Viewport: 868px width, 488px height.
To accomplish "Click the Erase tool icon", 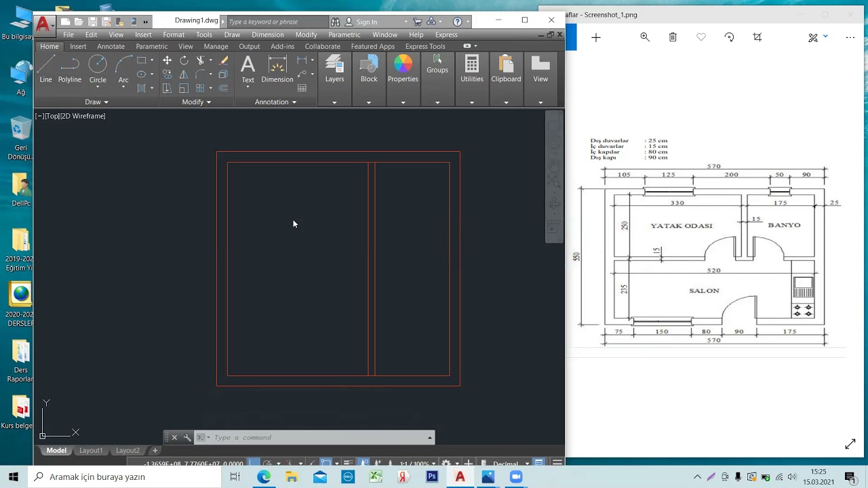I will tap(223, 60).
